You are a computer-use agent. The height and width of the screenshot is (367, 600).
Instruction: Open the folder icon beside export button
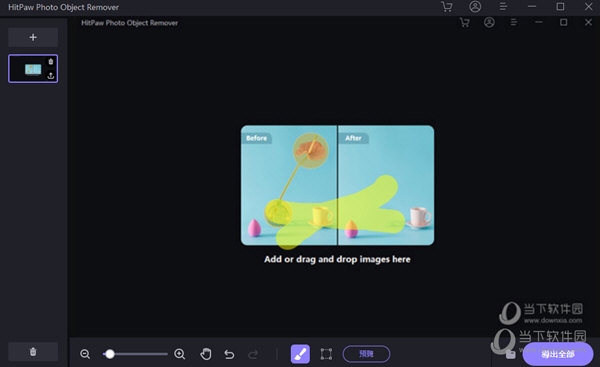pyautogui.click(x=510, y=355)
